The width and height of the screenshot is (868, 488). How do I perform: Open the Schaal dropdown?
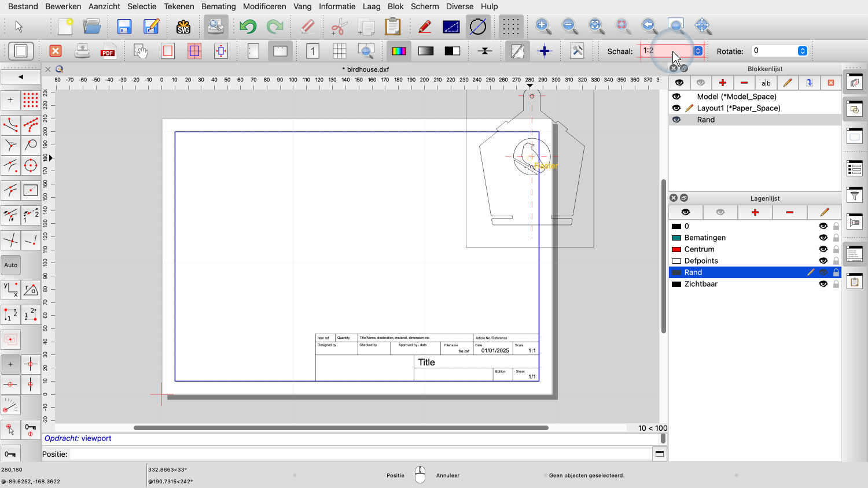(x=698, y=51)
